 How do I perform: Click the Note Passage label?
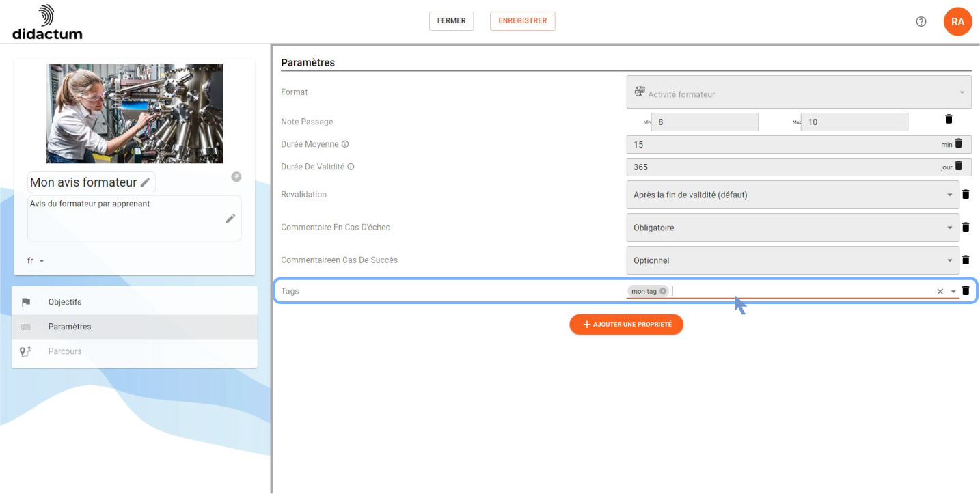pyautogui.click(x=307, y=122)
